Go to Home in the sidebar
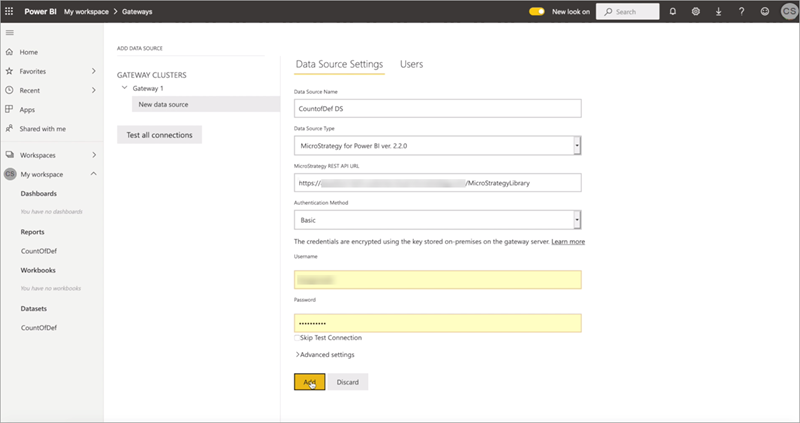Image resolution: width=800 pixels, height=423 pixels. tap(29, 52)
